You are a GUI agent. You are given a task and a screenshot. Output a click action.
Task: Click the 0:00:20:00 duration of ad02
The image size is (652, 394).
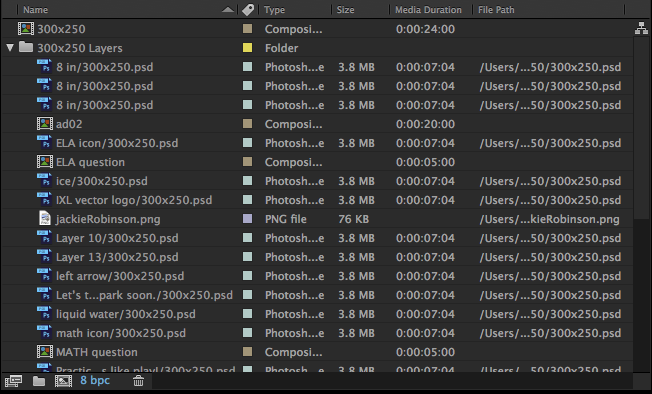click(x=425, y=124)
